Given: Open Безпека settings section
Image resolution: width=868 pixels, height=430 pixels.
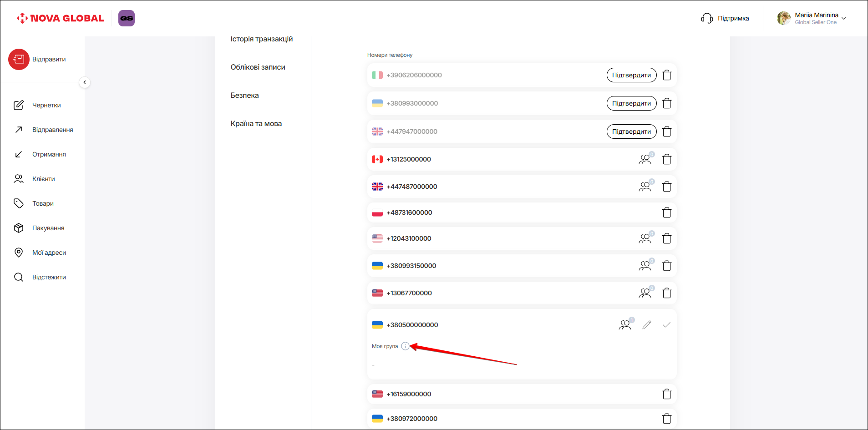Looking at the screenshot, I should point(244,96).
